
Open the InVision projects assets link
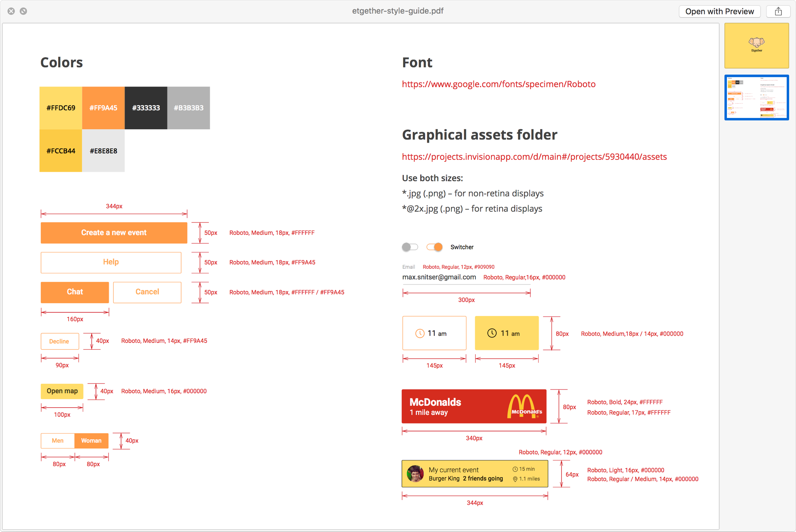(534, 156)
